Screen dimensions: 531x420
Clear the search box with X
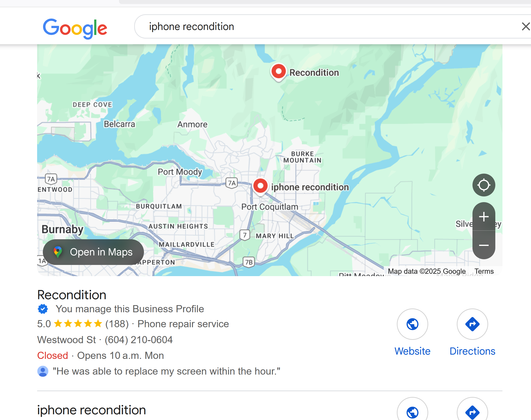point(526,26)
